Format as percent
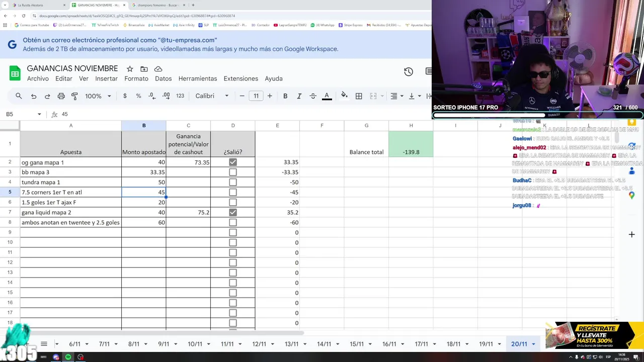 point(138,96)
